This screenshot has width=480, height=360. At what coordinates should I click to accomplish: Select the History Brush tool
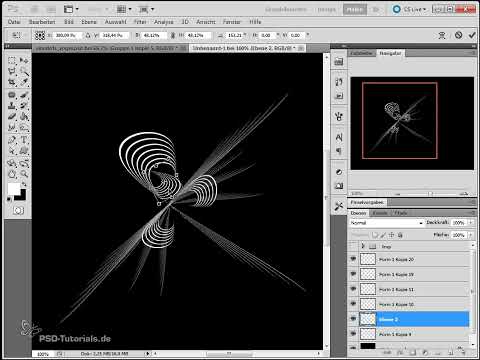point(24,106)
